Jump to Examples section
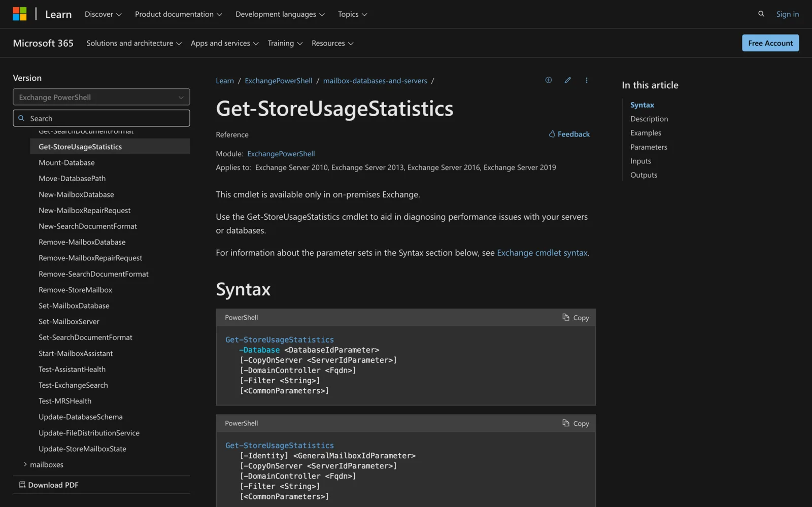The width and height of the screenshot is (812, 507). (646, 133)
